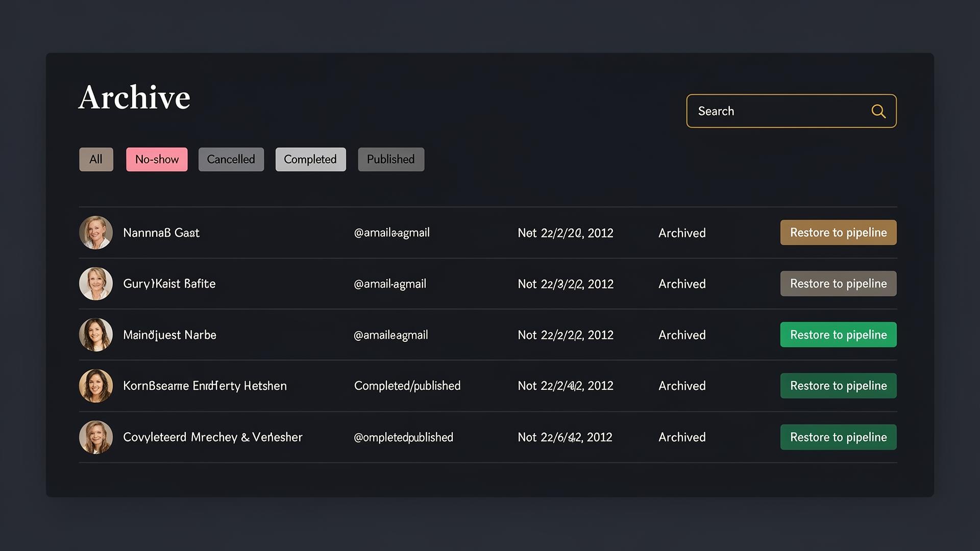Screen dimensions: 980x551
Task: Switch to the Published filter
Action: pyautogui.click(x=391, y=159)
